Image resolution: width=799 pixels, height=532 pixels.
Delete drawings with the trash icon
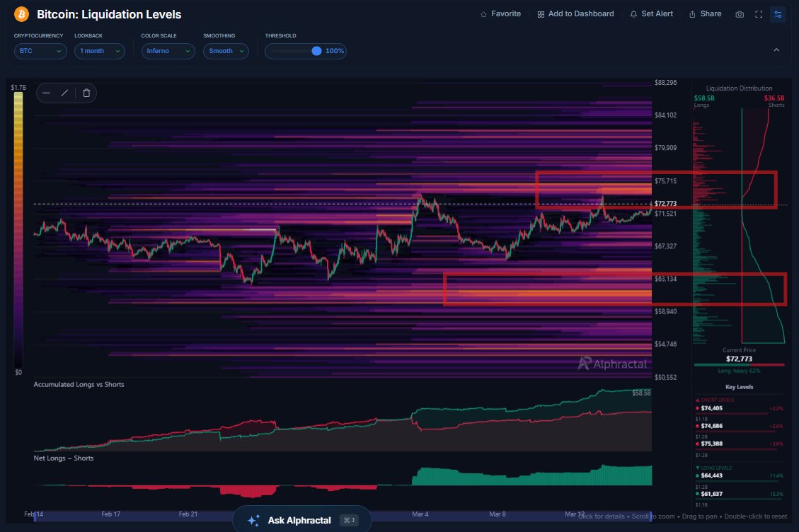pyautogui.click(x=86, y=93)
